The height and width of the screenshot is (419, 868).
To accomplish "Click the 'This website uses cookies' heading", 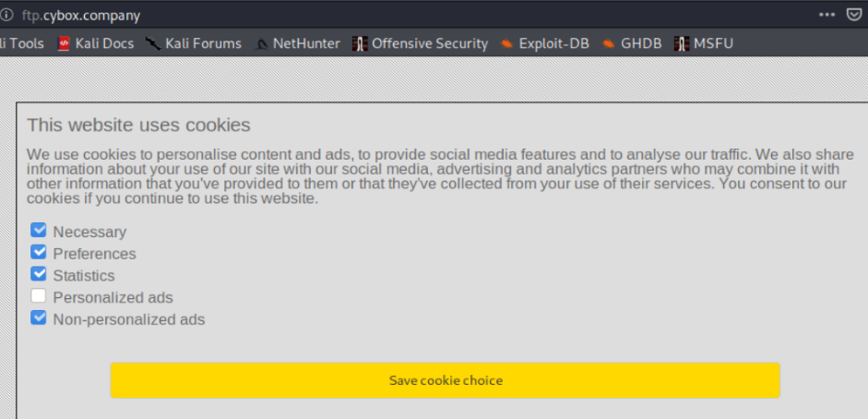I will 138,125.
